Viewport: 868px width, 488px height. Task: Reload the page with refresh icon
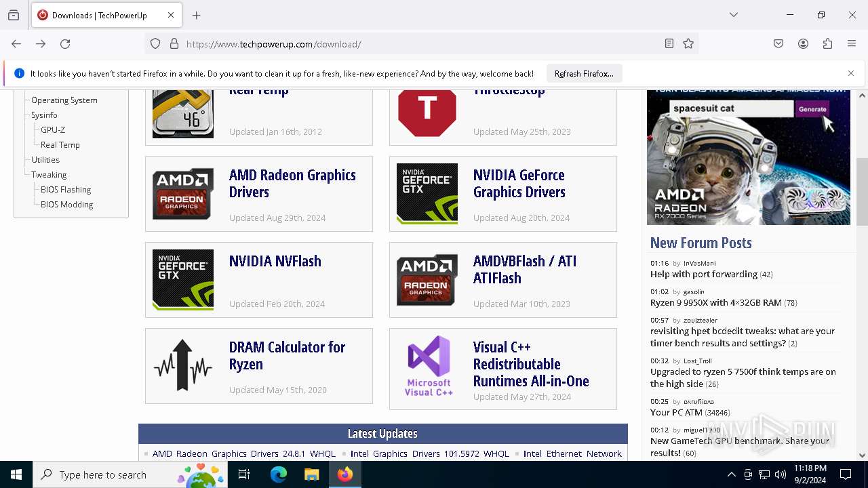point(65,44)
